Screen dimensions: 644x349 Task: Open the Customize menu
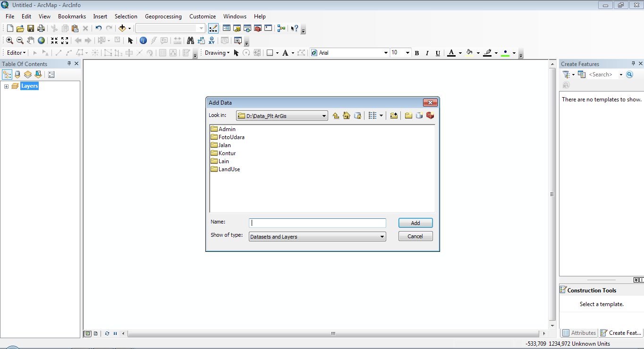203,17
